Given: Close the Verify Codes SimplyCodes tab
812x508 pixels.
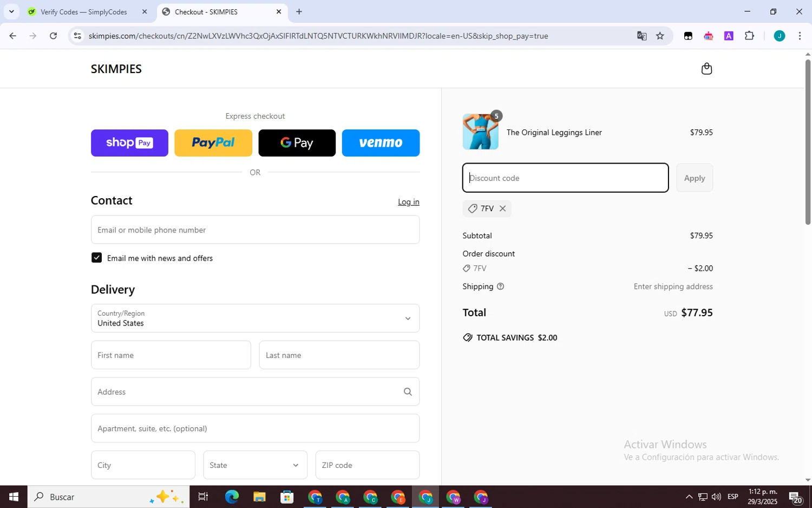Looking at the screenshot, I should [x=145, y=11].
